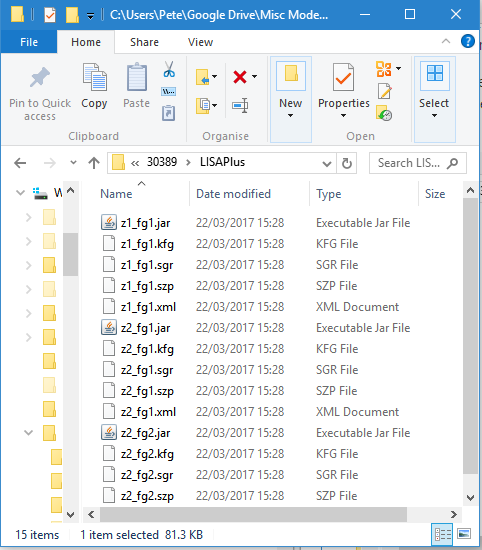Click the Copy path icon
This screenshot has height=550, width=482.
pos(169,92)
